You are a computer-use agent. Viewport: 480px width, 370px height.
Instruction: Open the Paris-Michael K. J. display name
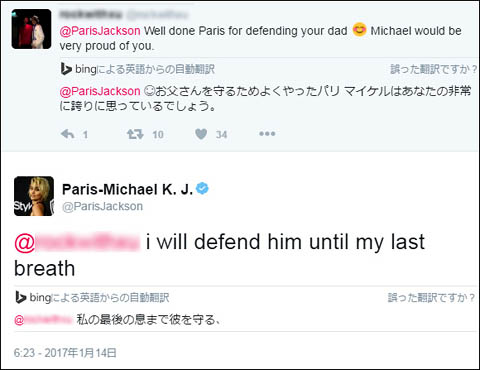tap(127, 189)
